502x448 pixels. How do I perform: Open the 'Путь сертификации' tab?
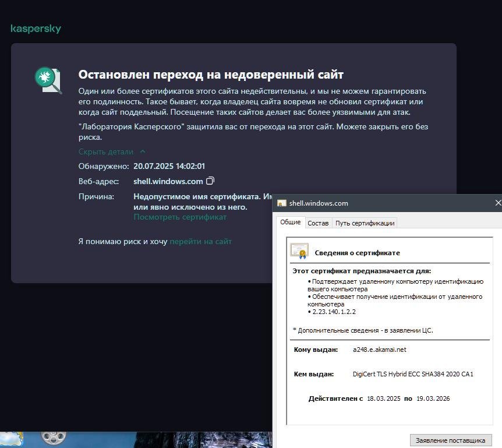[365, 223]
